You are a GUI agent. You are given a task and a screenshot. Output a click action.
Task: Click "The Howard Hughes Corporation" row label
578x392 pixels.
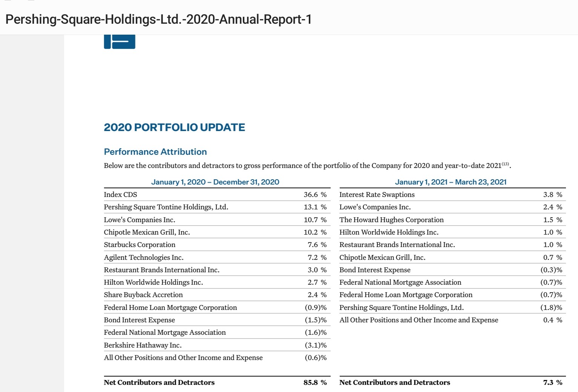391,220
